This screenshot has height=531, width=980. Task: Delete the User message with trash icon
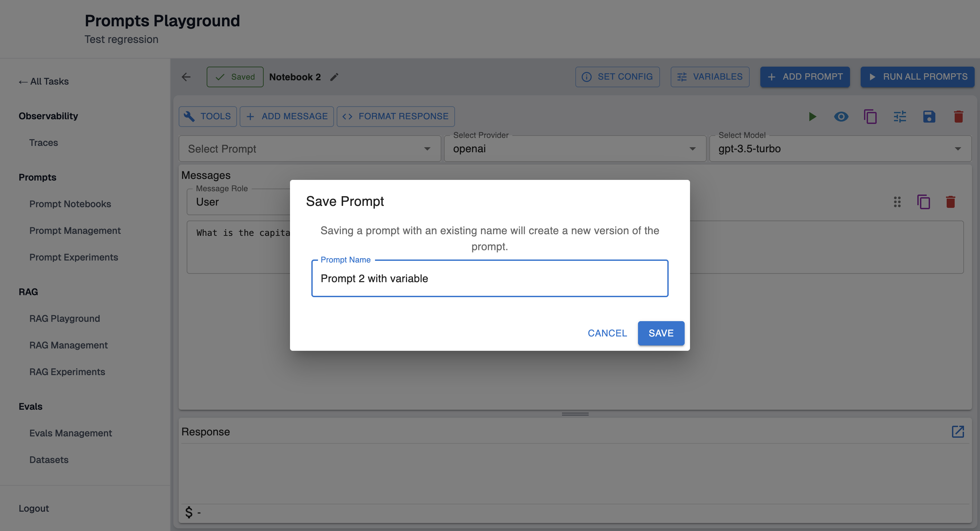point(950,202)
